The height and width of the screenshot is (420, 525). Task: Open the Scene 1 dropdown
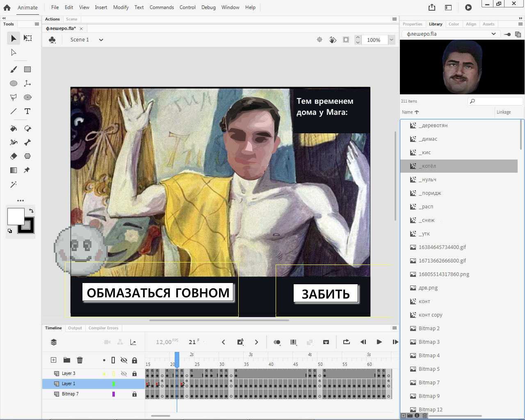click(101, 40)
